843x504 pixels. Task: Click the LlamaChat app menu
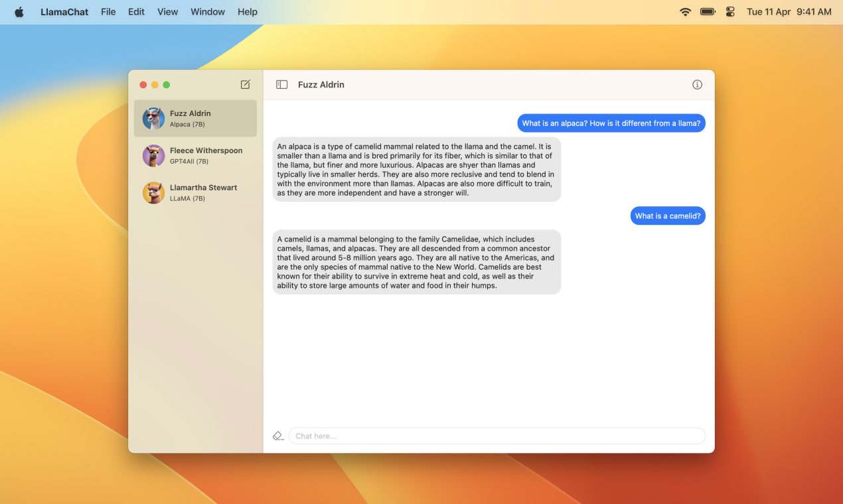(64, 12)
